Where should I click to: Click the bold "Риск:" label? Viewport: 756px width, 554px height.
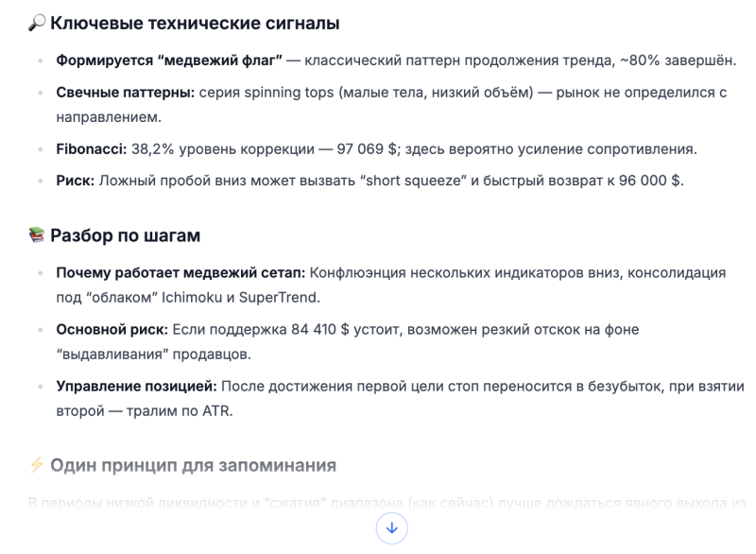(x=76, y=181)
